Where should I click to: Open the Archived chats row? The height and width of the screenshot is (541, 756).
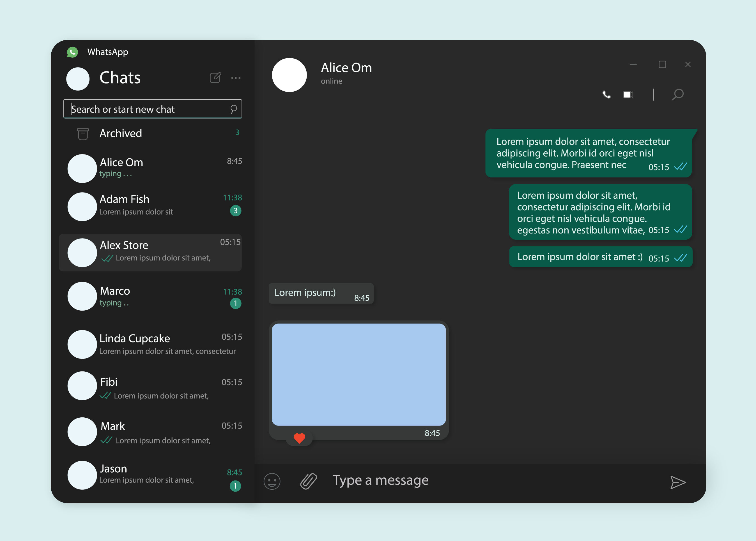point(153,134)
